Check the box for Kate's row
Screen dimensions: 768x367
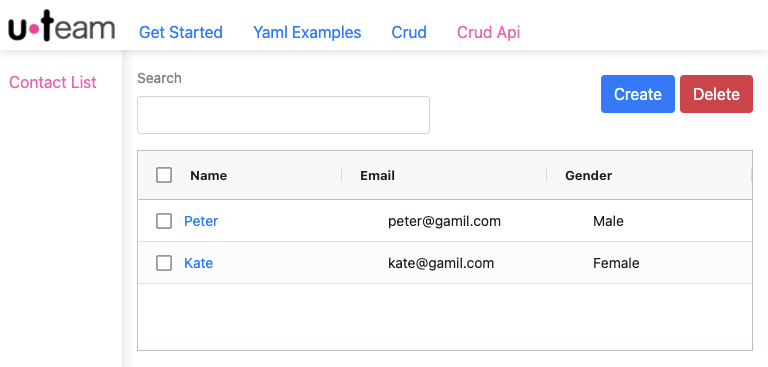click(x=164, y=263)
